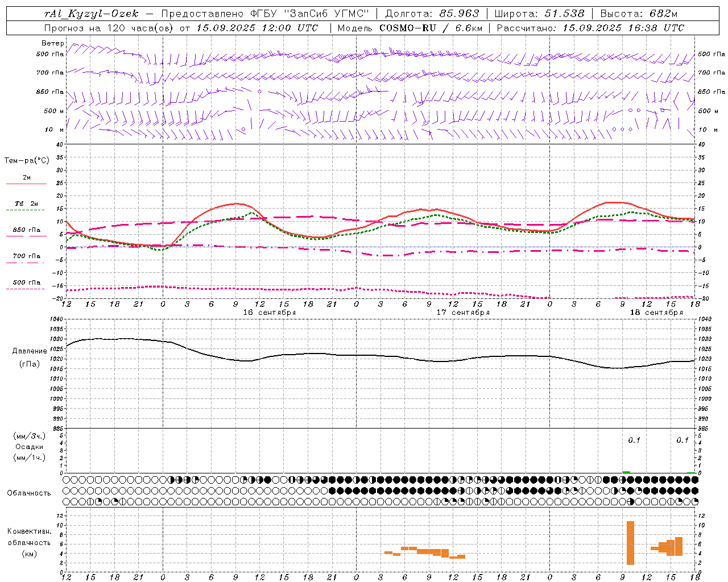Click the station name rAl_Kyzyl-Ozek
The width and height of the screenshot is (728, 582).
(91, 14)
